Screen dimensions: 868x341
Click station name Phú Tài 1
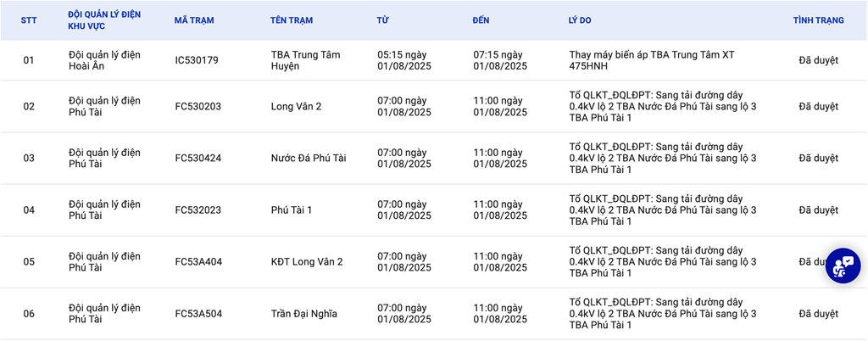click(x=292, y=210)
